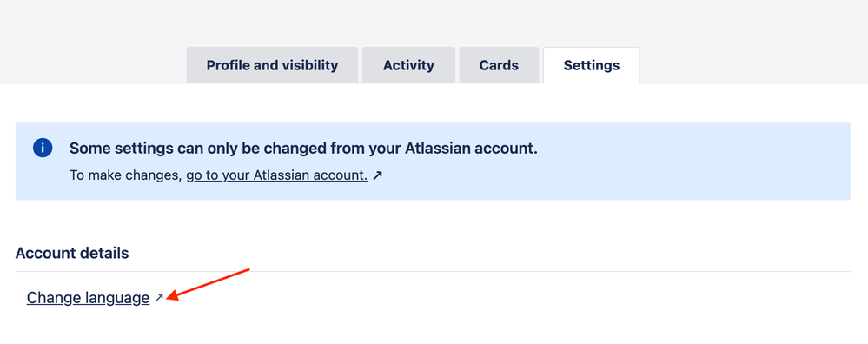Click the gray header area above the tabs
Viewport: 868px width, 344px height.
point(434,22)
